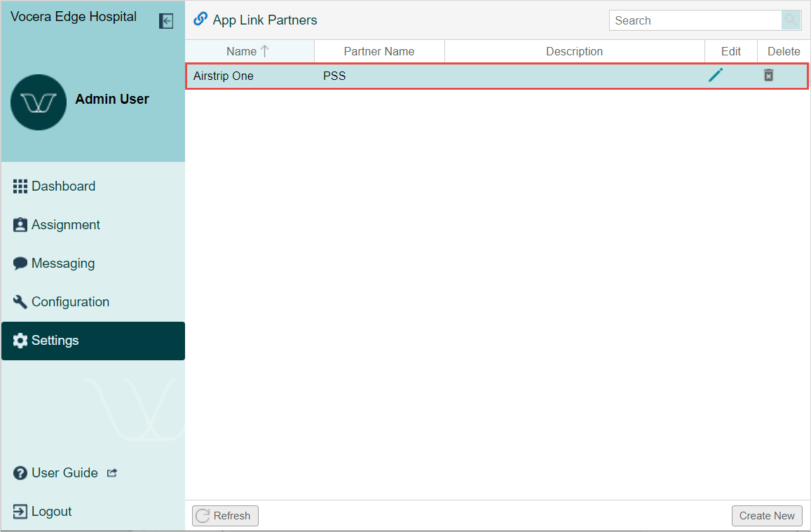The image size is (811, 532).
Task: Click the external link icon beside User Guide
Action: click(111, 472)
